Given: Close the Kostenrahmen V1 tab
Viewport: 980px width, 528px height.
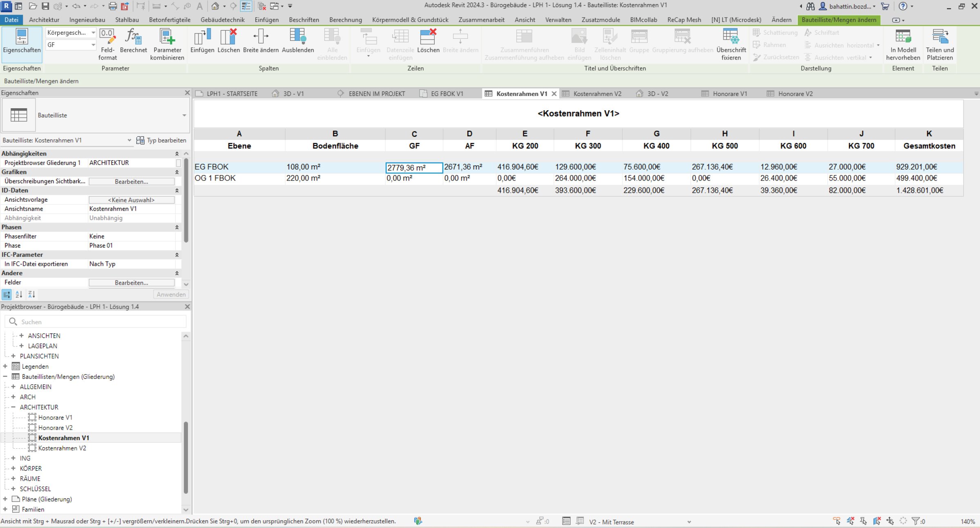Looking at the screenshot, I should 554,94.
